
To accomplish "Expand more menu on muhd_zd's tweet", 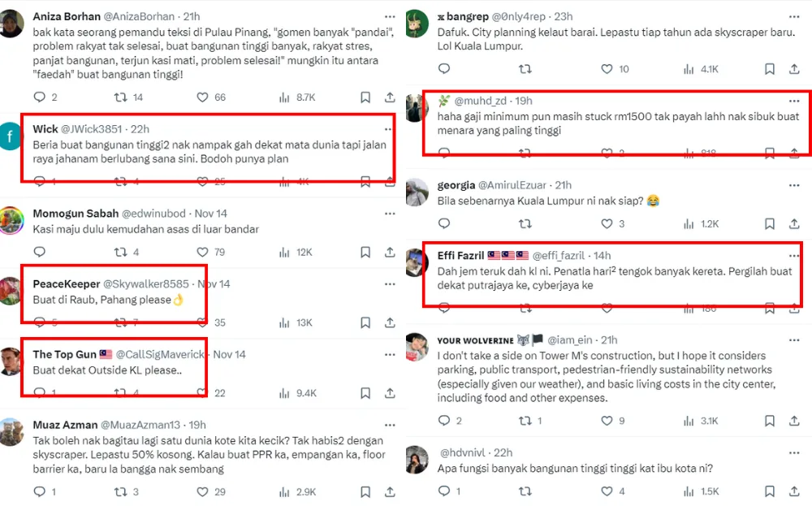I will pyautogui.click(x=794, y=100).
